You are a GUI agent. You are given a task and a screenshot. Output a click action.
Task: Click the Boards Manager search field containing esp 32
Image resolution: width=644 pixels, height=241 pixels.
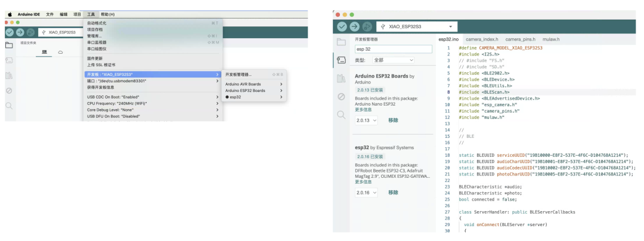pyautogui.click(x=394, y=49)
